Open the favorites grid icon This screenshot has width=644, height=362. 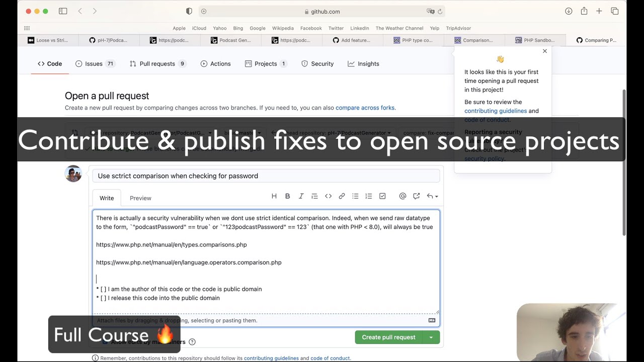[27, 28]
